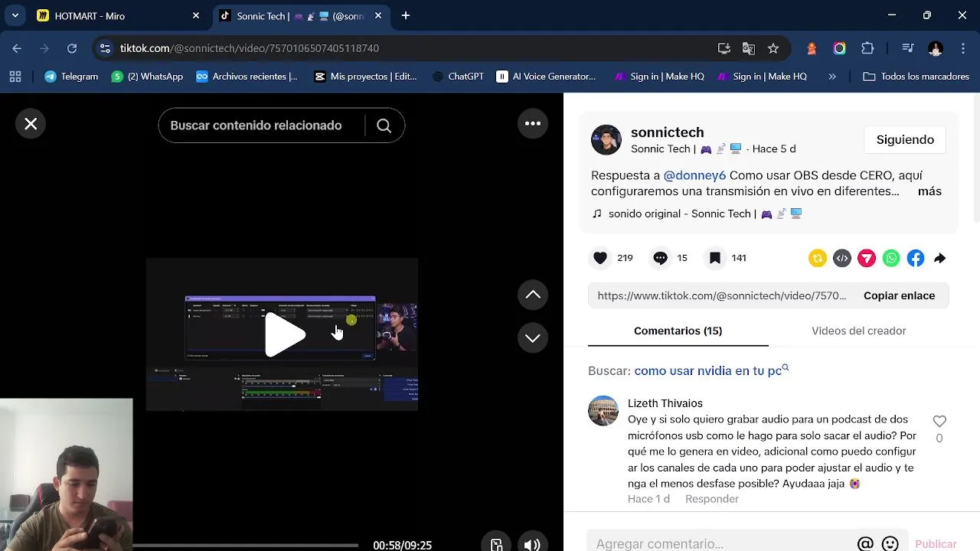Viewport: 980px width, 551px height.
Task: Click the @donney6 mention
Action: click(x=694, y=175)
